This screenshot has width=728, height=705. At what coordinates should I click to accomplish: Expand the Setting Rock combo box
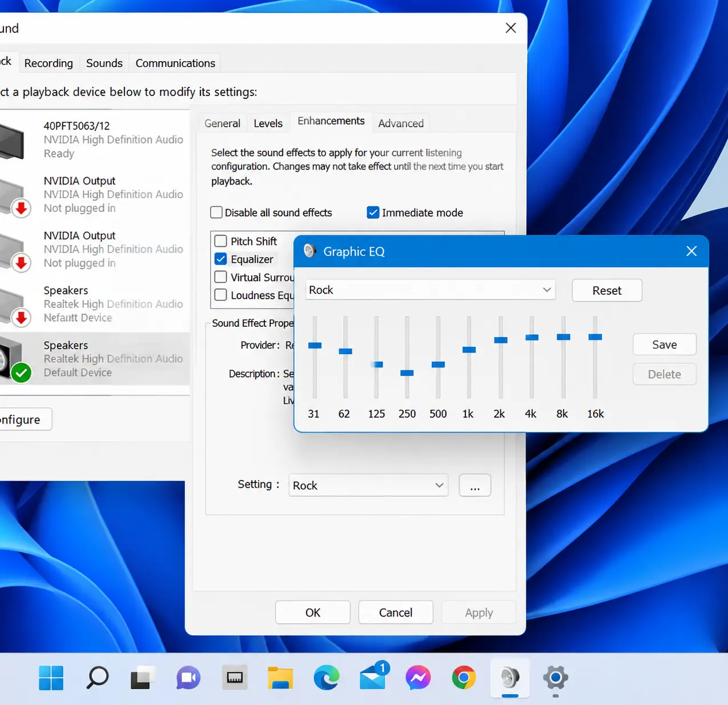point(368,485)
